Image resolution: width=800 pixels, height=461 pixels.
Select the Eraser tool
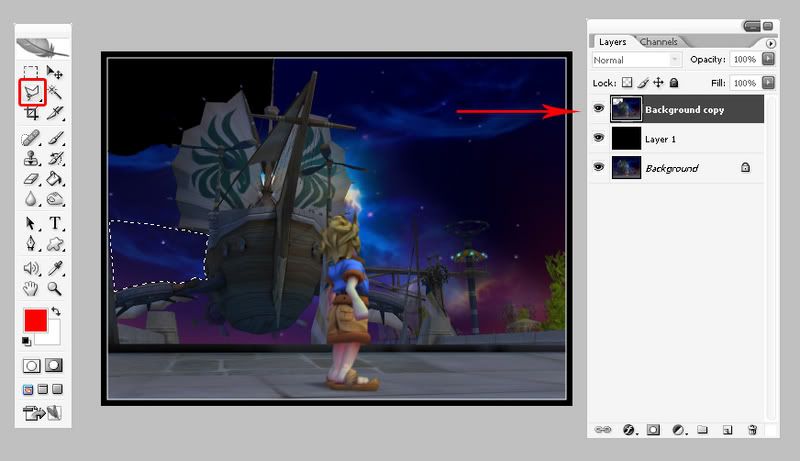pos(31,178)
